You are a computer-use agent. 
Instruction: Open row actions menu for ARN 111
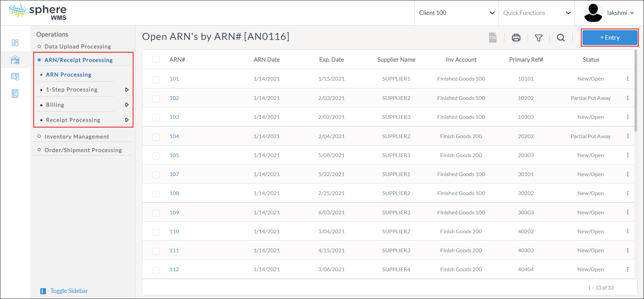628,250
